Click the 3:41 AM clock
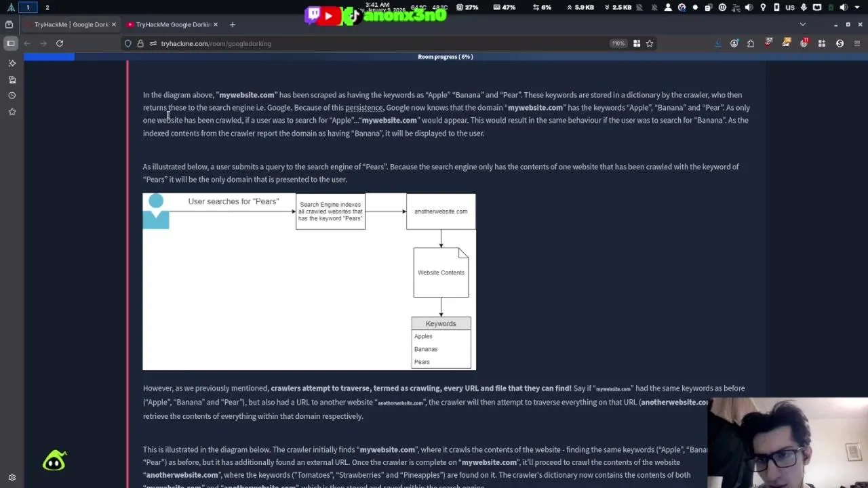This screenshot has width=868, height=488. (x=377, y=5)
